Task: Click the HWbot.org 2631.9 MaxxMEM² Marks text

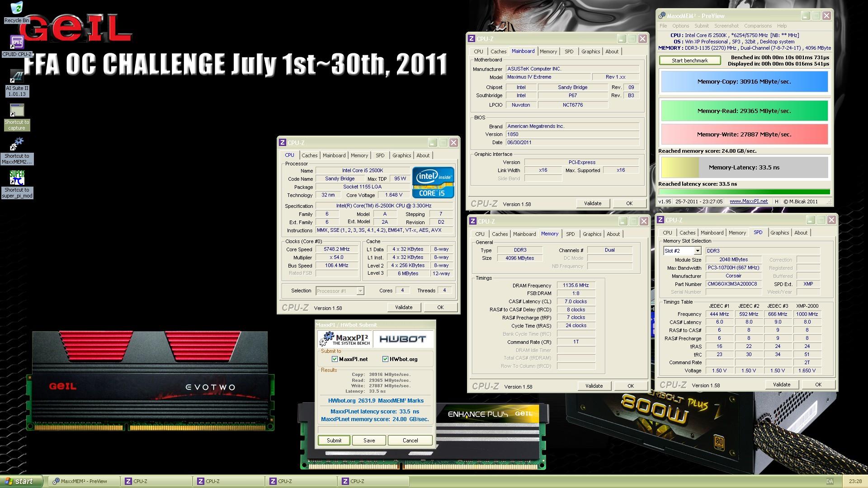Action: pos(376,401)
